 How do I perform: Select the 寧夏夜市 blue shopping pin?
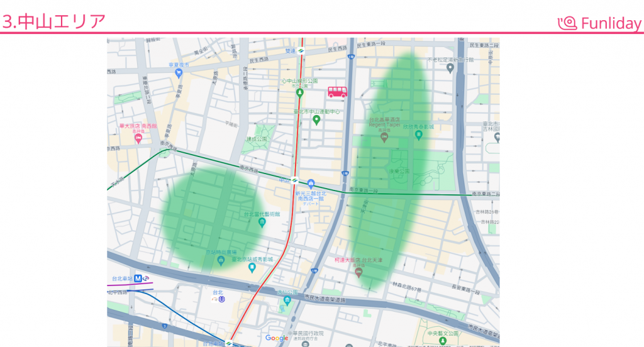tap(179, 73)
